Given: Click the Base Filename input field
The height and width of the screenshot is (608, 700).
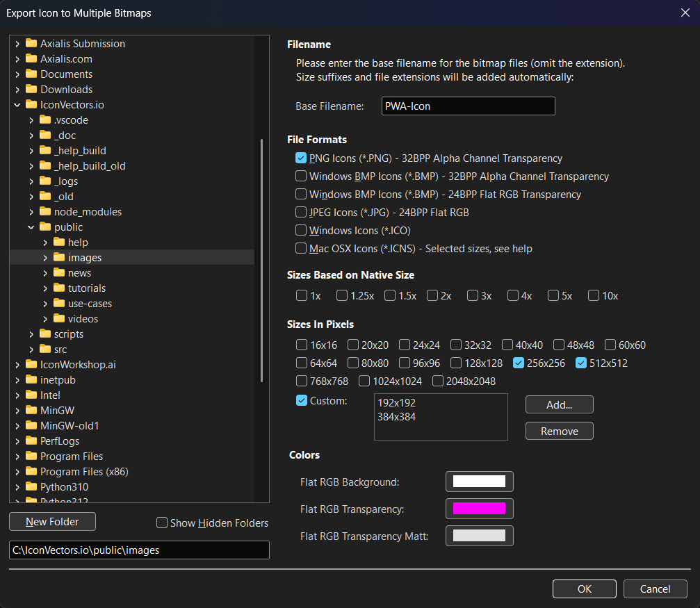Looking at the screenshot, I should [468, 106].
